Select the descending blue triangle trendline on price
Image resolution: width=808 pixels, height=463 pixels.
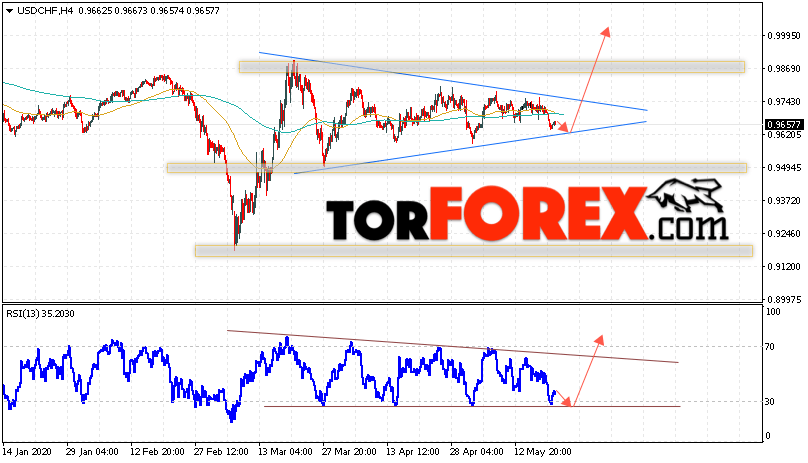click(452, 81)
